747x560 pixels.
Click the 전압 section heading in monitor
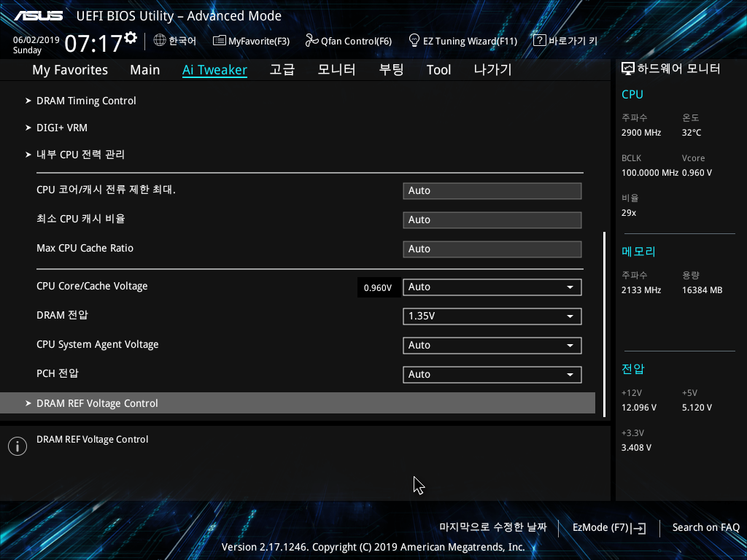pyautogui.click(x=632, y=369)
